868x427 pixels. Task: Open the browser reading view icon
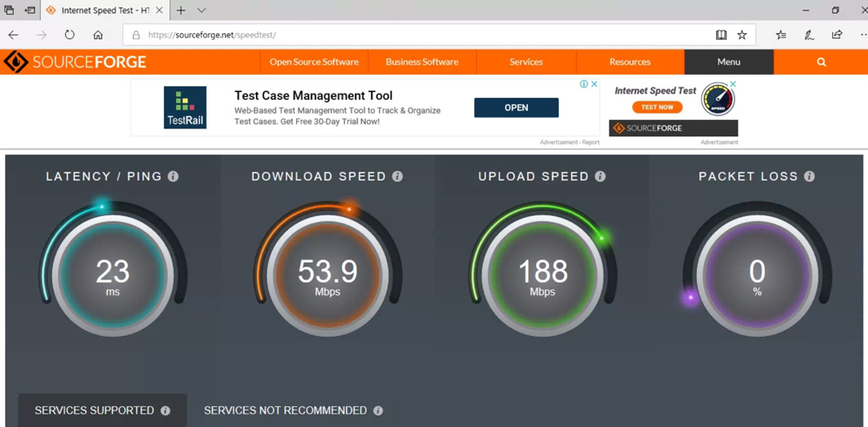coord(720,35)
